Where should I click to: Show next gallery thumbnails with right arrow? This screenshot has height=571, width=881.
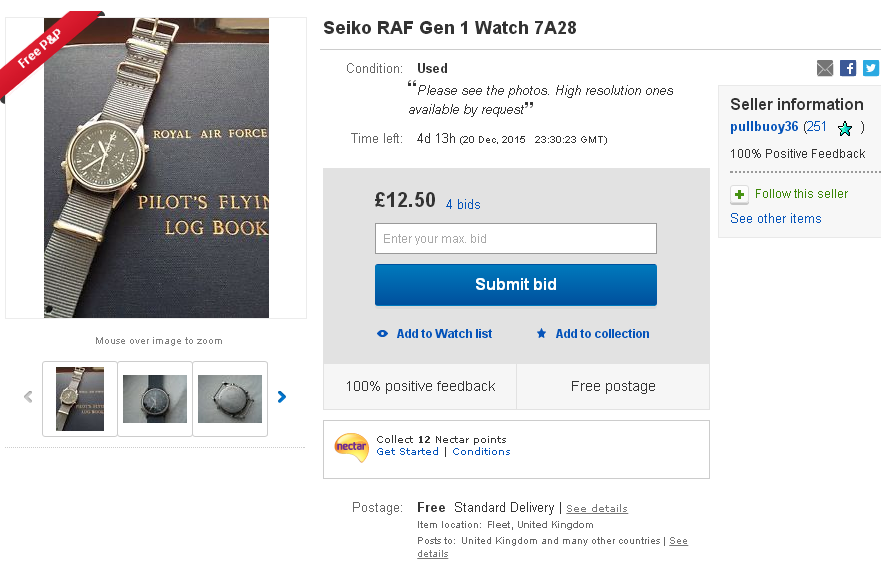tap(282, 397)
